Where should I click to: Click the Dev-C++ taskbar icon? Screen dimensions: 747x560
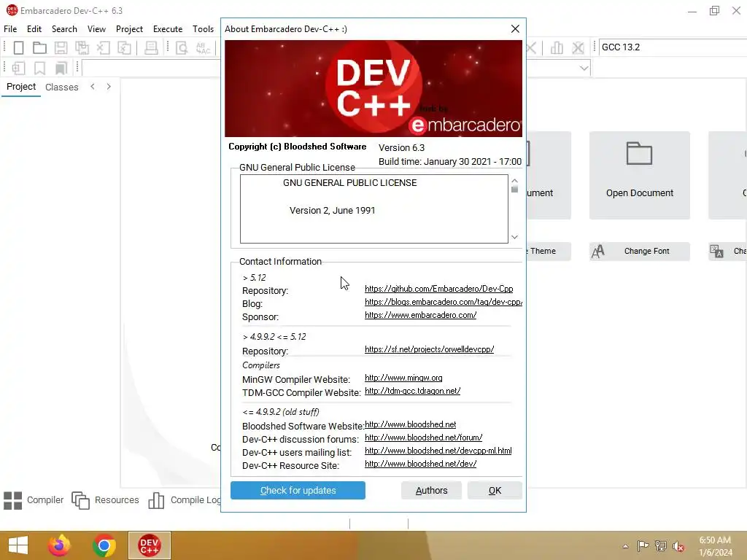(149, 545)
